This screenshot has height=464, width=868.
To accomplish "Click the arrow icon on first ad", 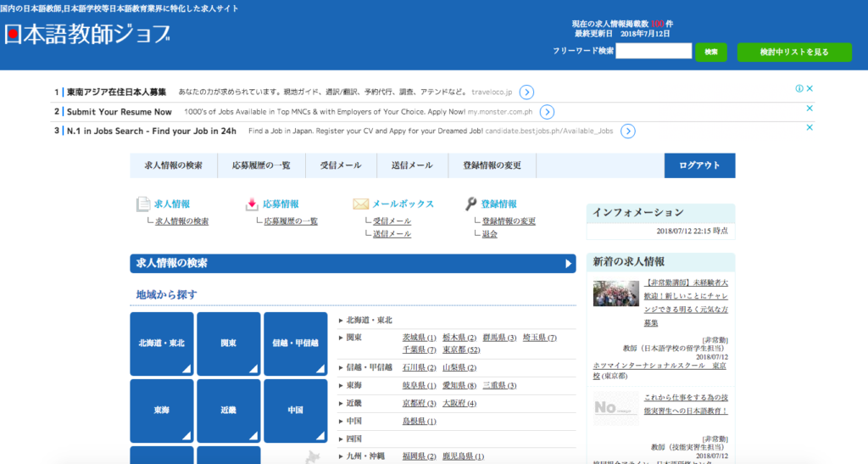I will pos(526,92).
